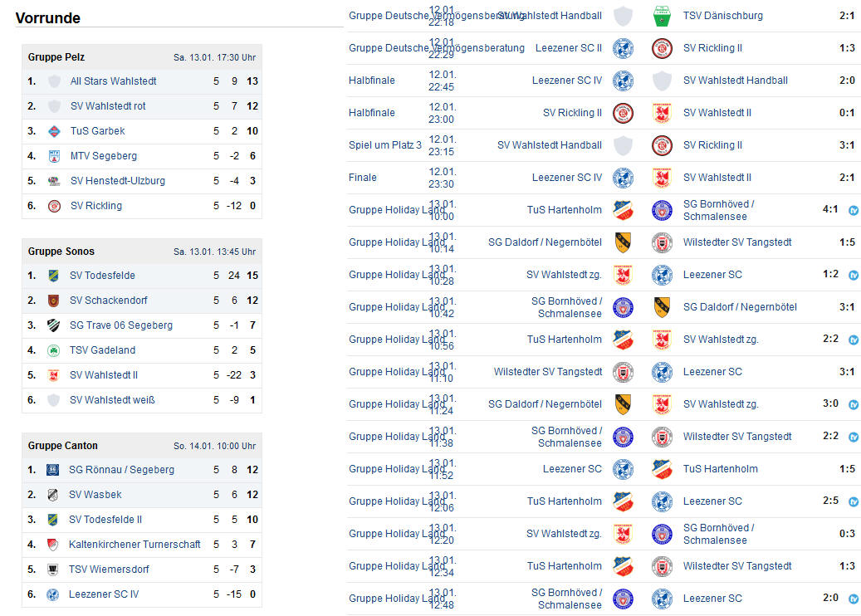Click the SV Rickling crest in Gruppe Pelz
This screenshot has height=616, width=861.
click(x=54, y=206)
